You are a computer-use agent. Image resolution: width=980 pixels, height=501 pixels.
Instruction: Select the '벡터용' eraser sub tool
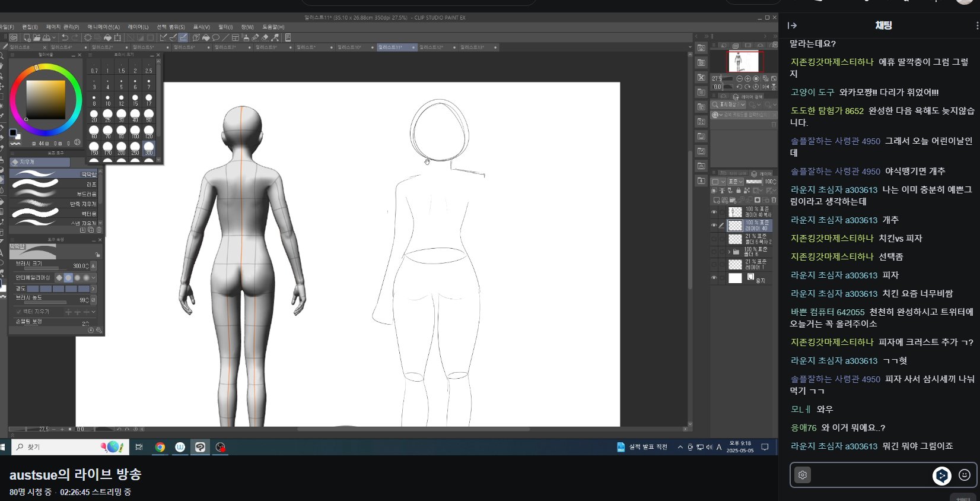coord(53,213)
